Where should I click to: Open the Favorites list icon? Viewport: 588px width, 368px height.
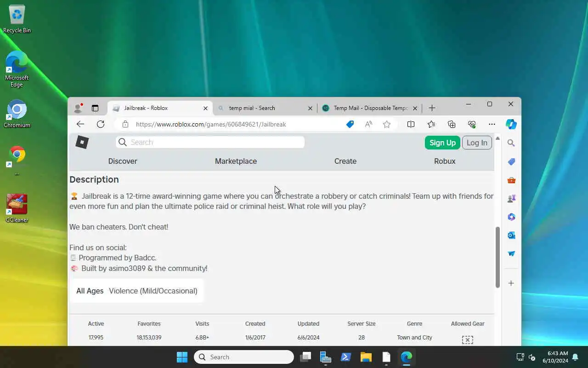[x=431, y=124]
